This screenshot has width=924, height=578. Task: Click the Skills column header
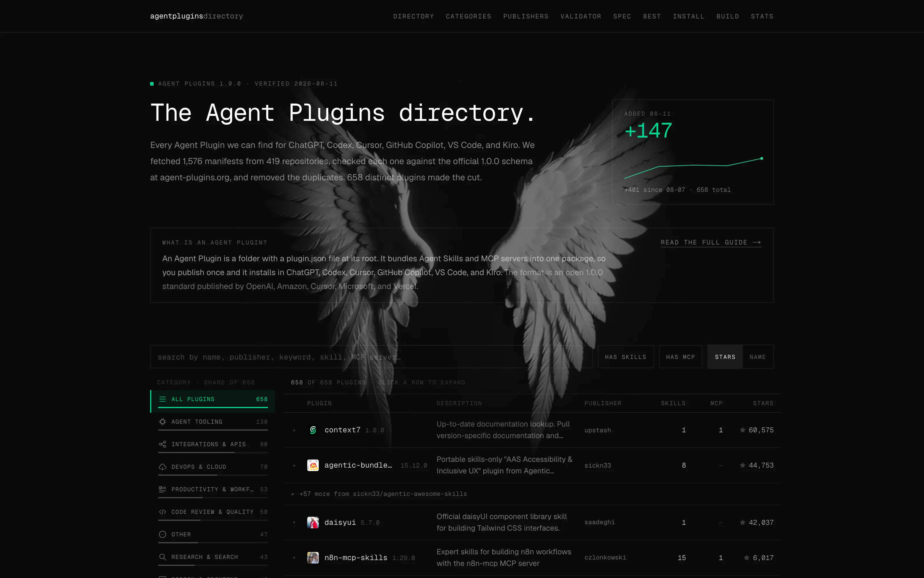click(x=673, y=403)
